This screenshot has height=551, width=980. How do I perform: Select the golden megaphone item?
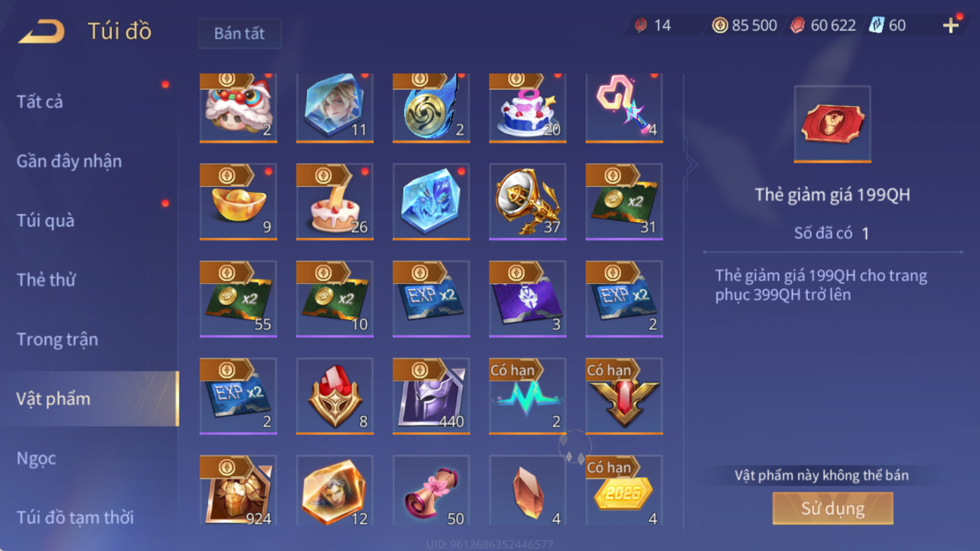pyautogui.click(x=528, y=201)
